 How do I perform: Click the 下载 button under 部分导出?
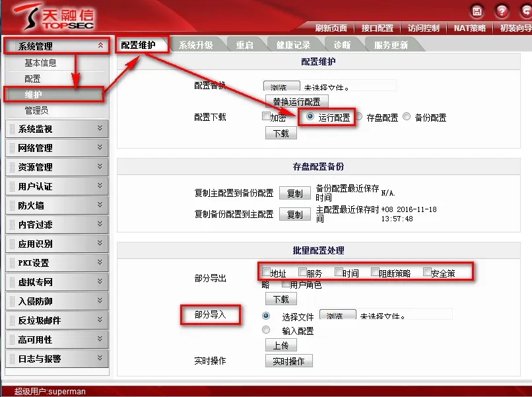pos(281,299)
